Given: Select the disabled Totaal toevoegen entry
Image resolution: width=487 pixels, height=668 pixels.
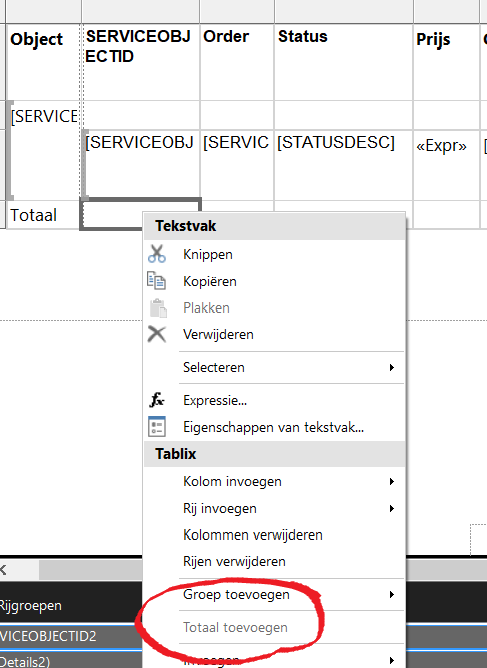Looking at the screenshot, I should click(274, 628).
